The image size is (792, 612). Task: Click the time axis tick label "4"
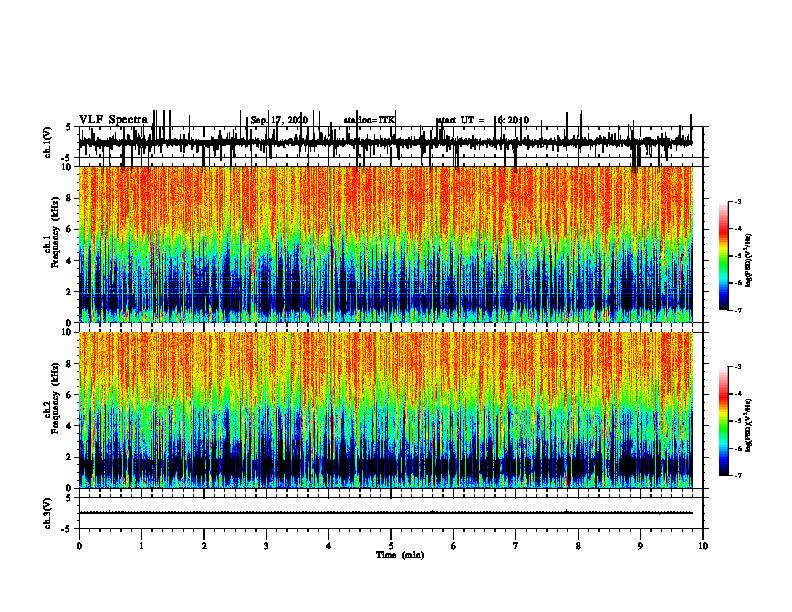point(329,546)
